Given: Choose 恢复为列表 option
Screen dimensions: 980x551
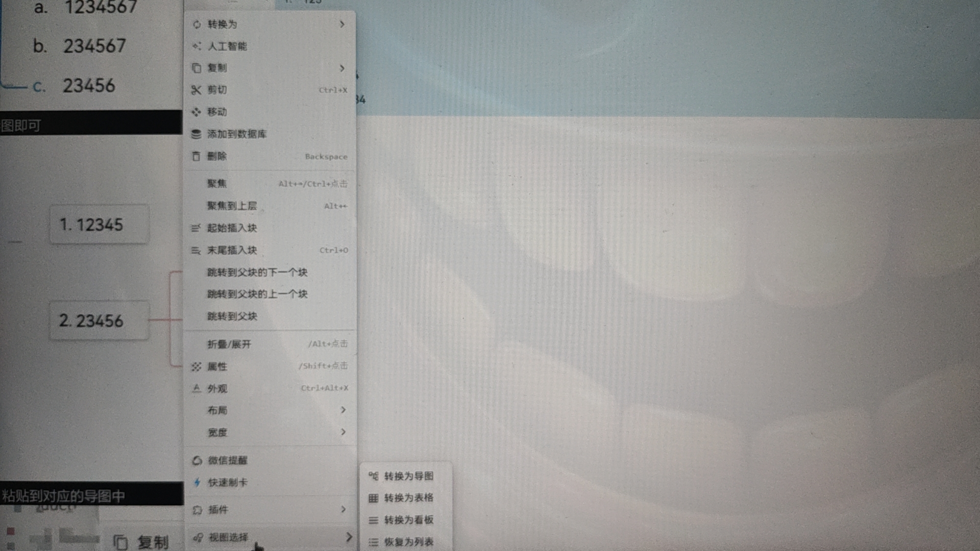Looking at the screenshot, I should pos(408,542).
